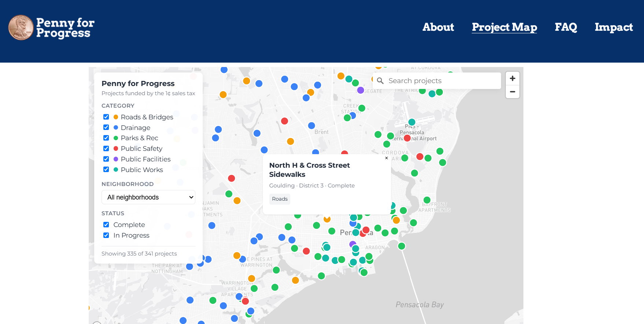Click the CATEGORY section heading
This screenshot has width=644, height=324.
pyautogui.click(x=118, y=106)
